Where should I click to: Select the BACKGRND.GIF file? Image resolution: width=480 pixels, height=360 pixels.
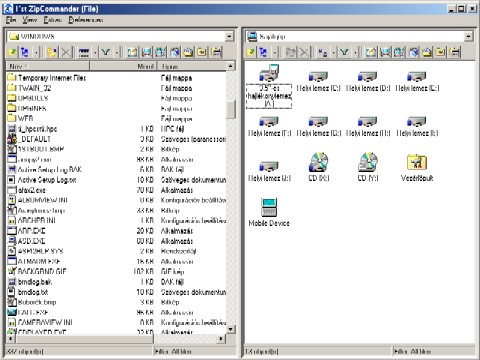click(x=37, y=272)
